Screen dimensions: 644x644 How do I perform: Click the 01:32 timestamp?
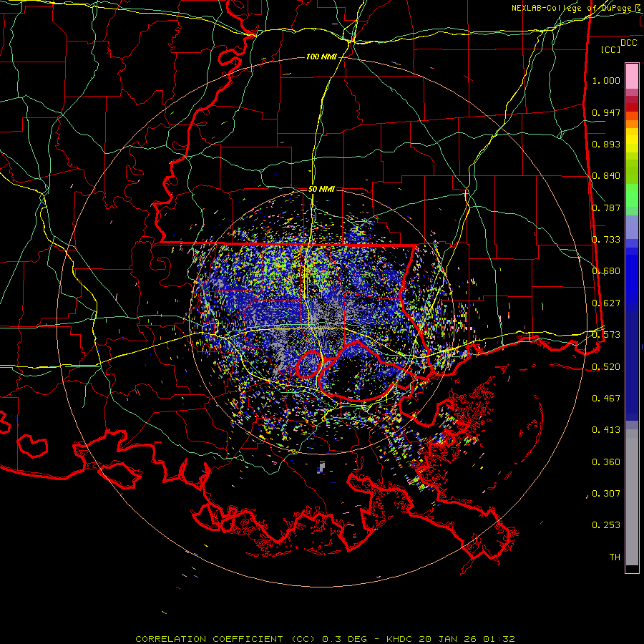pyautogui.click(x=499, y=639)
